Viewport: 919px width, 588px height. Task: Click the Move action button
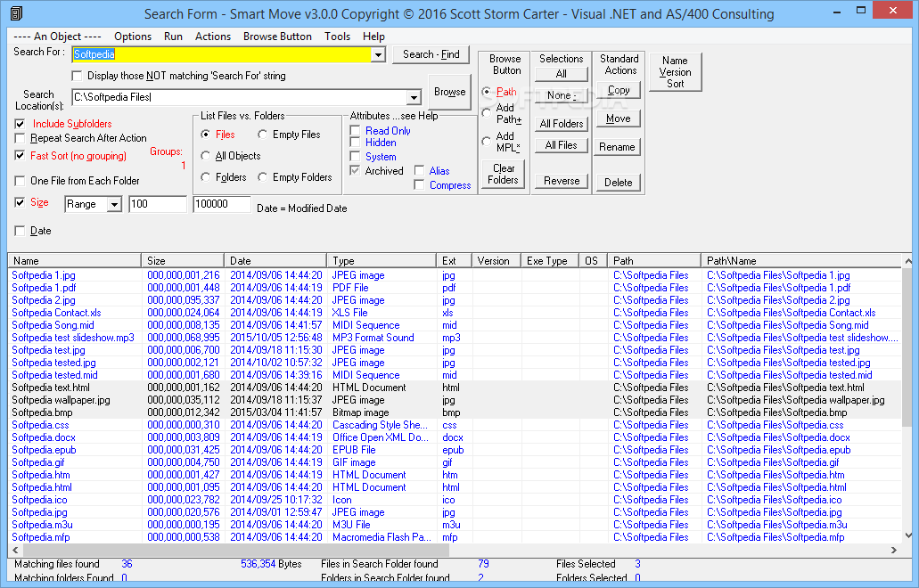[619, 118]
